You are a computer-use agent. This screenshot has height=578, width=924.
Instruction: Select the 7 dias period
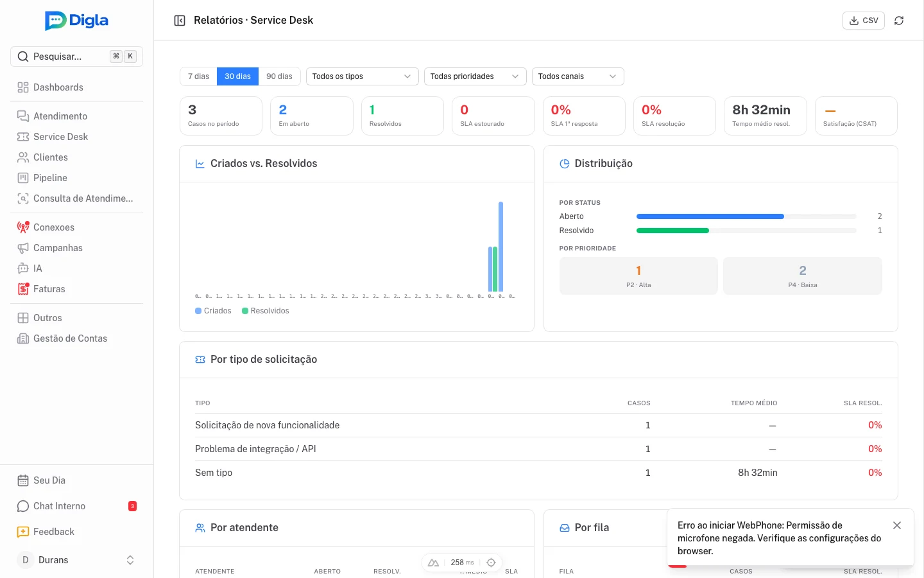tap(198, 76)
